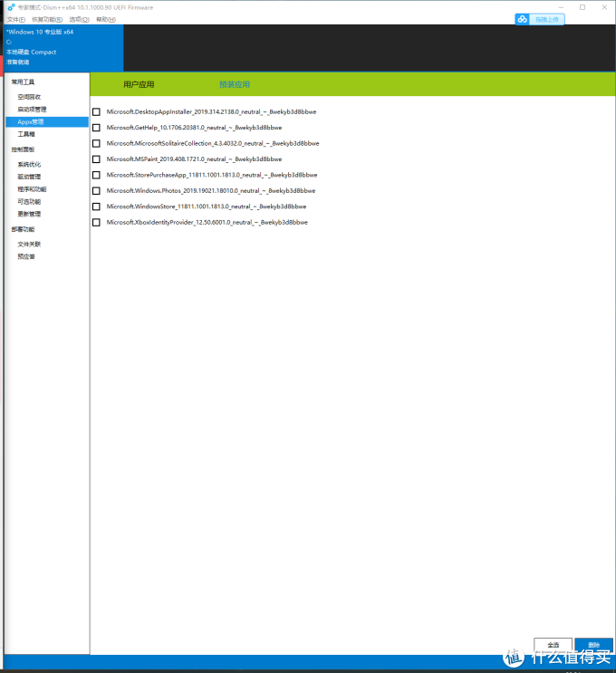This screenshot has width=616, height=673.
Task: Select the Microsoft.MSPaint checkbox
Action: [x=96, y=159]
